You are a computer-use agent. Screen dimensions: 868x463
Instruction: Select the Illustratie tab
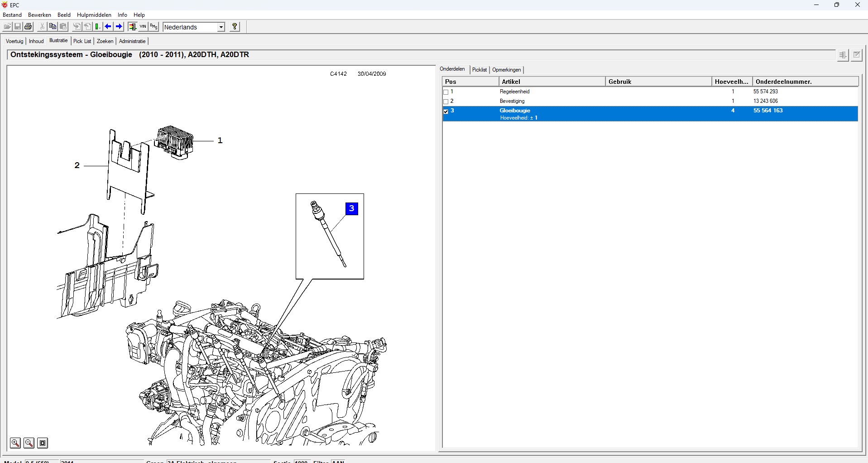pyautogui.click(x=58, y=41)
